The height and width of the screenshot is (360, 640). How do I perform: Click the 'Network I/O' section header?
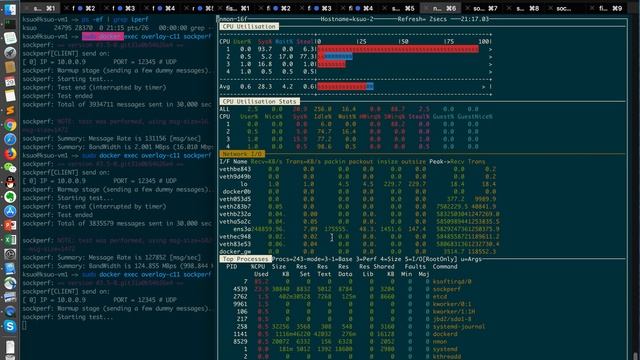pyautogui.click(x=242, y=154)
